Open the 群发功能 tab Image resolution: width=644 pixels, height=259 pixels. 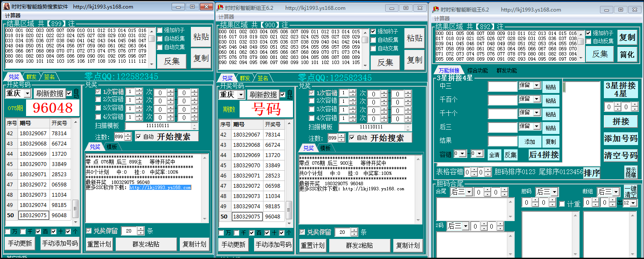[x=506, y=70]
